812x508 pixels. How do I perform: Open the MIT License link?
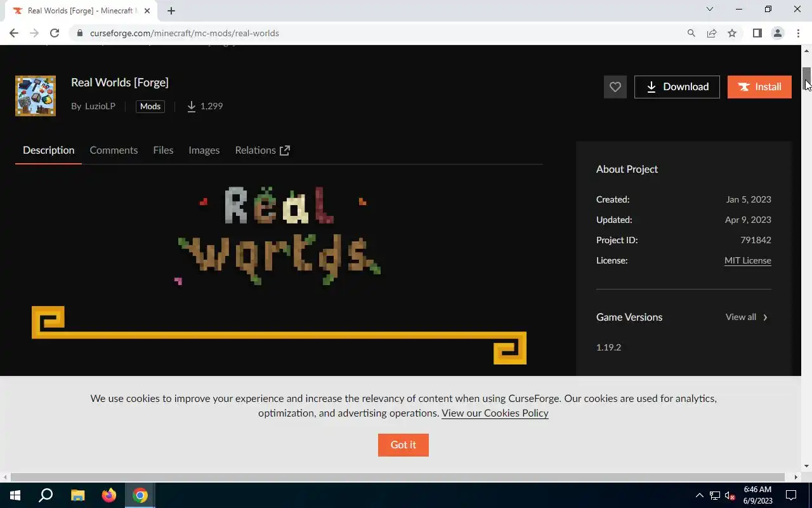(x=748, y=260)
